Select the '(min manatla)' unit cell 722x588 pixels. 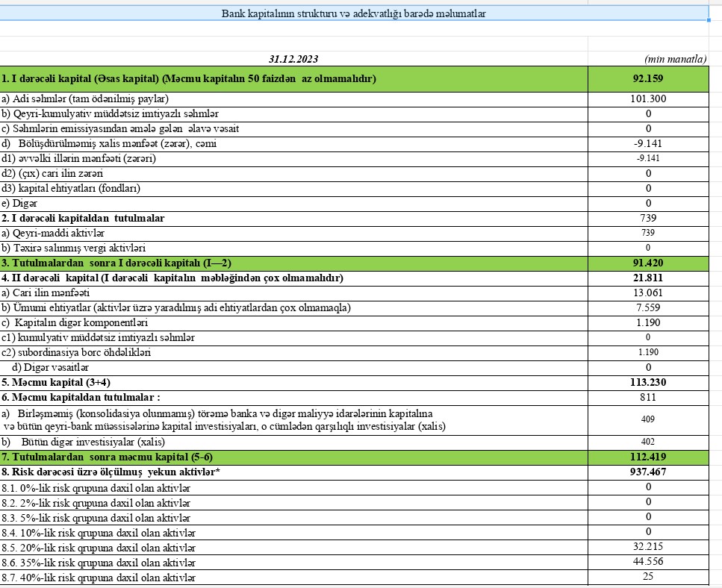[x=674, y=58]
